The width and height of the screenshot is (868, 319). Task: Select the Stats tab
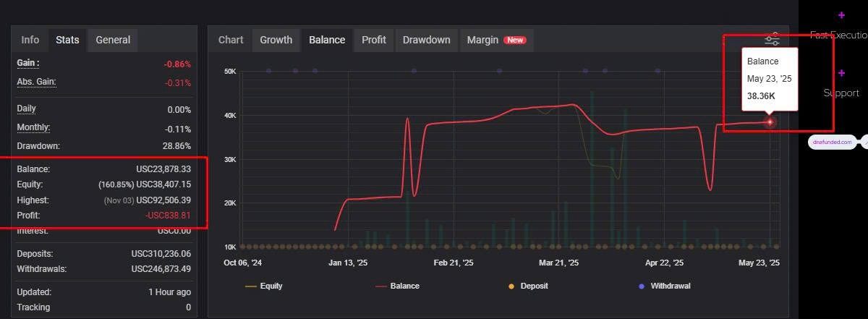point(68,40)
